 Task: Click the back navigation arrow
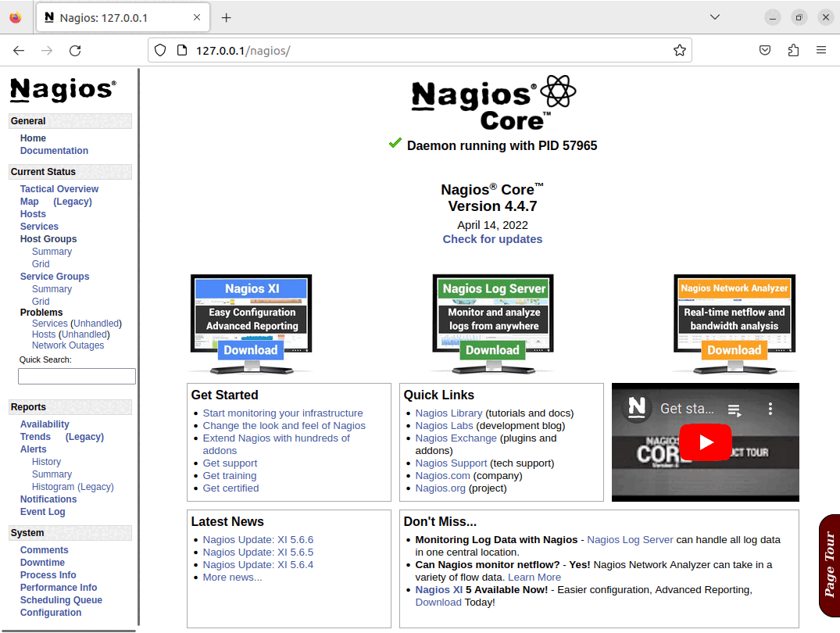(19, 49)
